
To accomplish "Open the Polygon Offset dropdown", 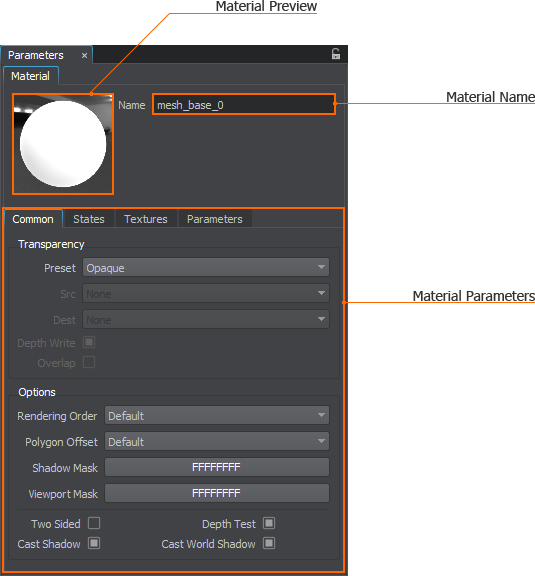I will click(x=217, y=442).
